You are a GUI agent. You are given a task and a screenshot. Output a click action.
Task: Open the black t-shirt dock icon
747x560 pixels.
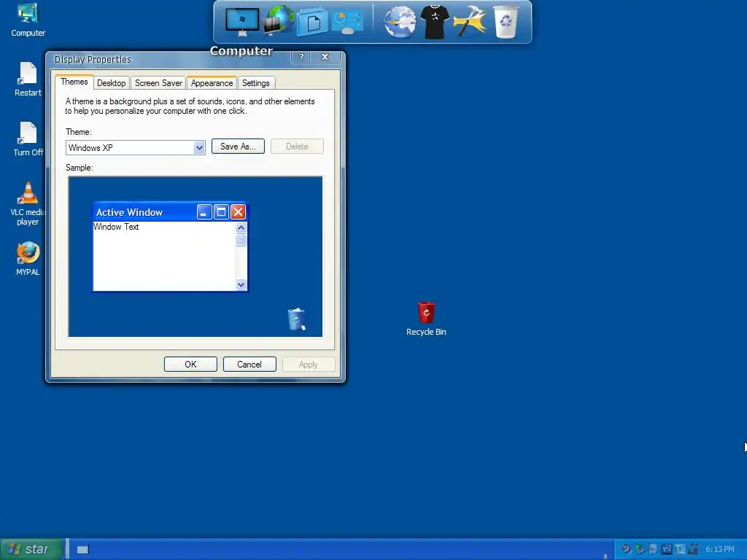click(435, 22)
